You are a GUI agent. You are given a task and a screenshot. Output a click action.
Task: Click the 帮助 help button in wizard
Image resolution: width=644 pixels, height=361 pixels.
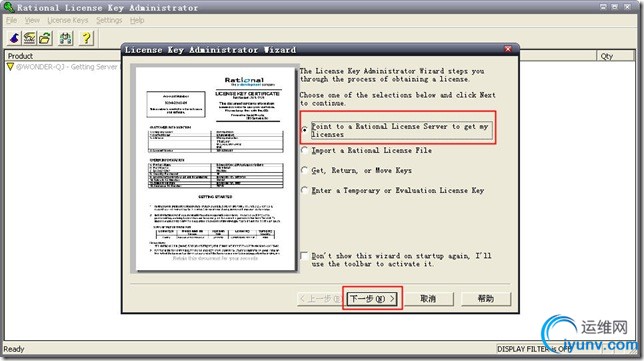pyautogui.click(x=485, y=299)
